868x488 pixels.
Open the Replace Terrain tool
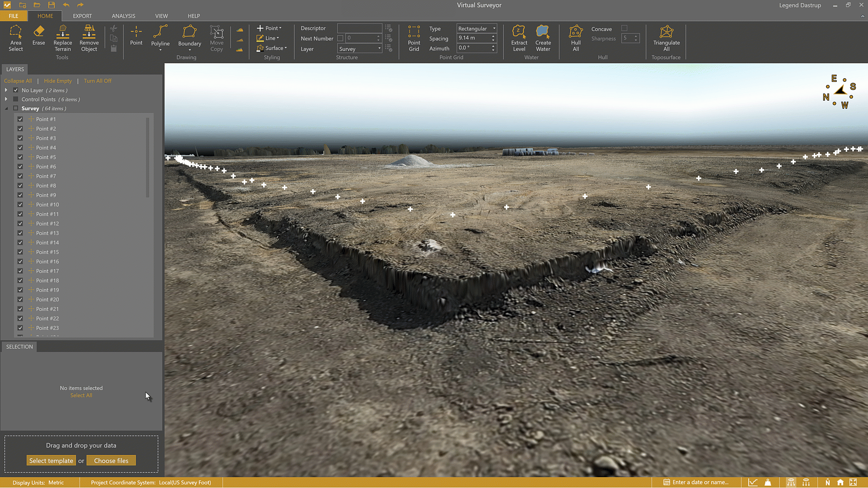tap(62, 38)
